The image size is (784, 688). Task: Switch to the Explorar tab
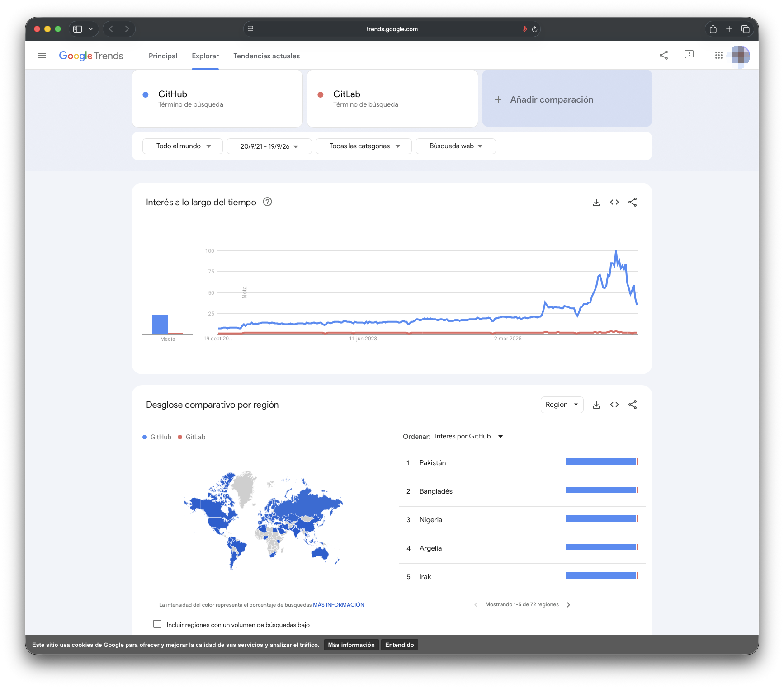click(205, 56)
